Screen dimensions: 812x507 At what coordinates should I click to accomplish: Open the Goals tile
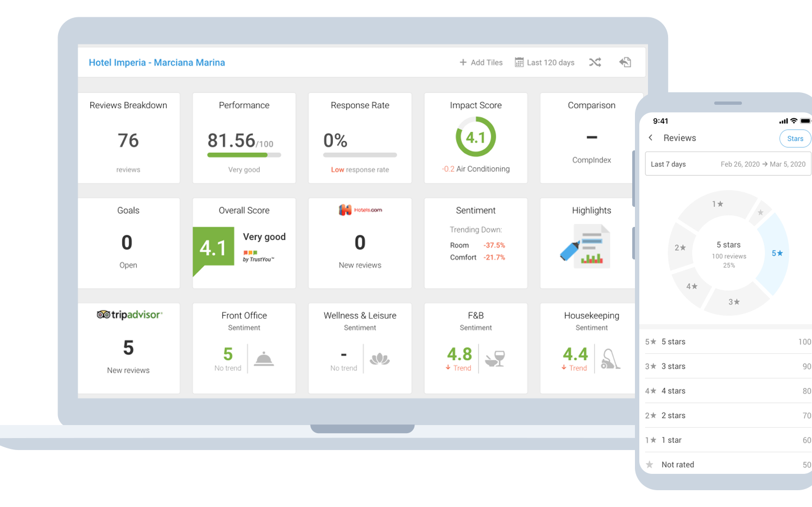click(129, 243)
